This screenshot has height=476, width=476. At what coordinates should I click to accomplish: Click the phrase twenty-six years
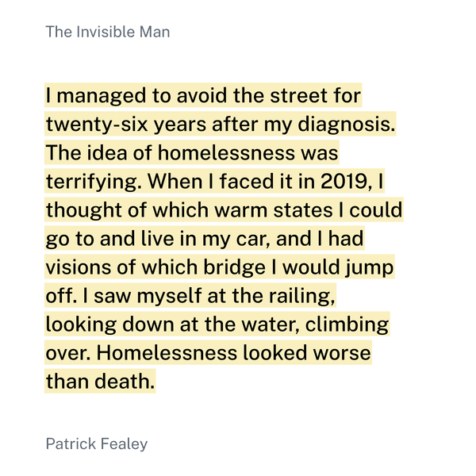(126, 125)
